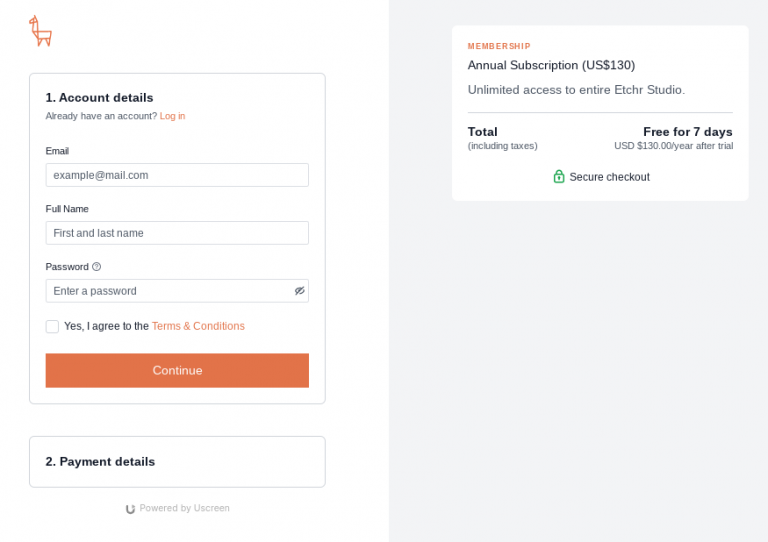This screenshot has height=542, width=768.
Task: Open the Terms & Conditions link
Action: tap(198, 326)
